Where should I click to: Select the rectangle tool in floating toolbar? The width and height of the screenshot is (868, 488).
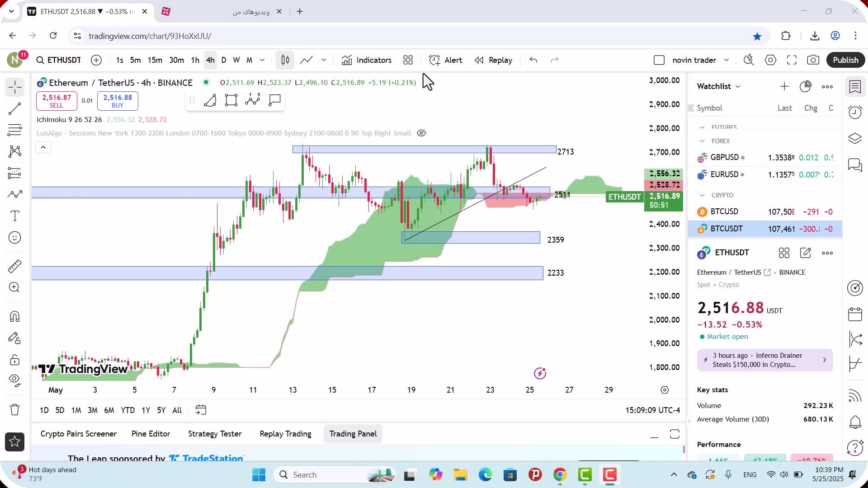coord(231,100)
